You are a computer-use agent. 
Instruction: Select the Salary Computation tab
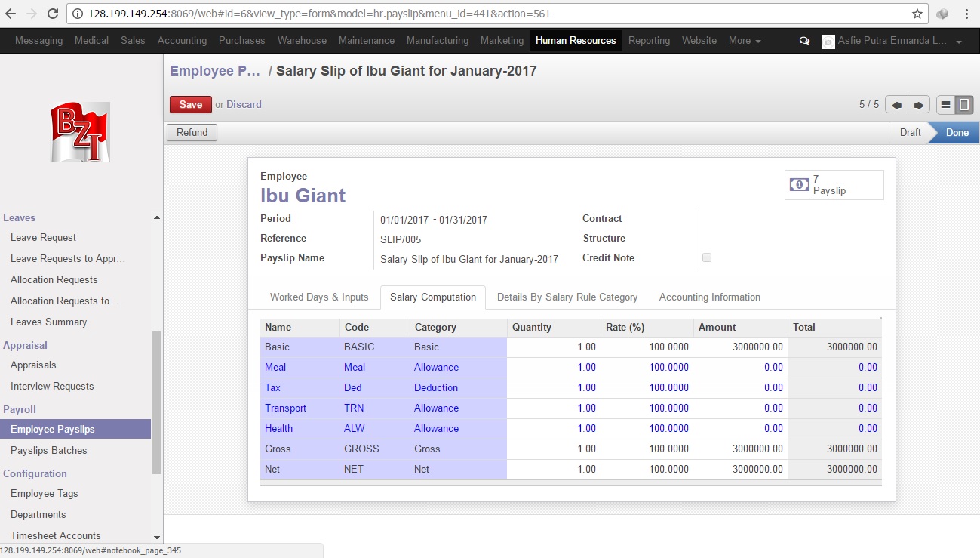click(433, 297)
